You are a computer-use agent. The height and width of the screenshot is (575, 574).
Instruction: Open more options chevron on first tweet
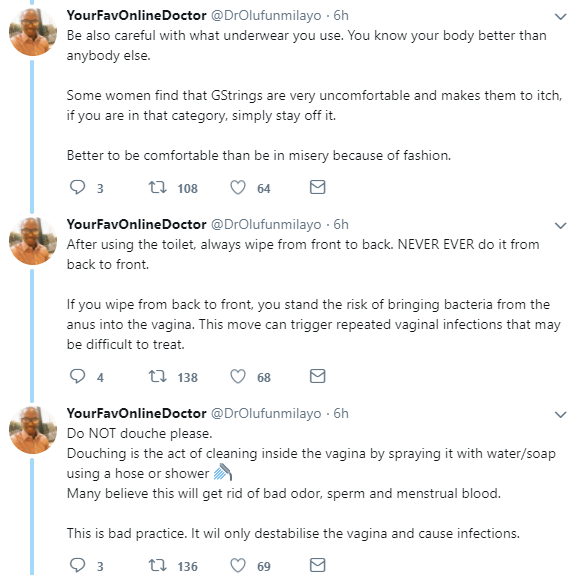pyautogui.click(x=560, y=17)
